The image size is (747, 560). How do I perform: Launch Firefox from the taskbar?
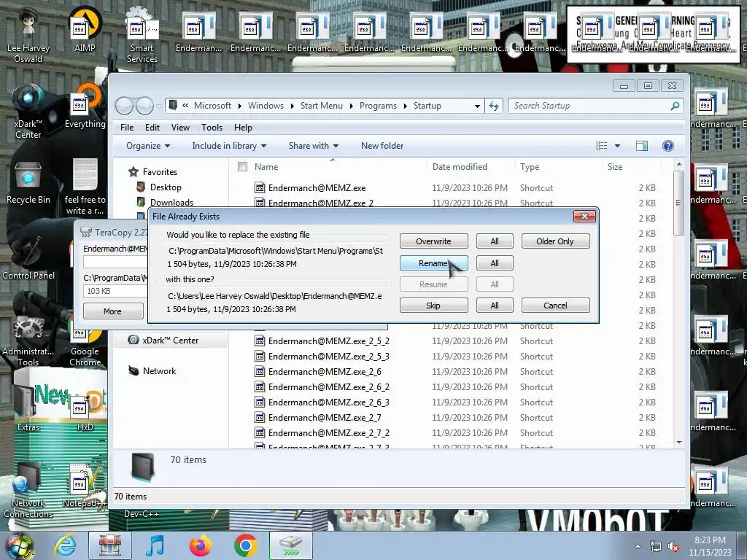click(200, 545)
